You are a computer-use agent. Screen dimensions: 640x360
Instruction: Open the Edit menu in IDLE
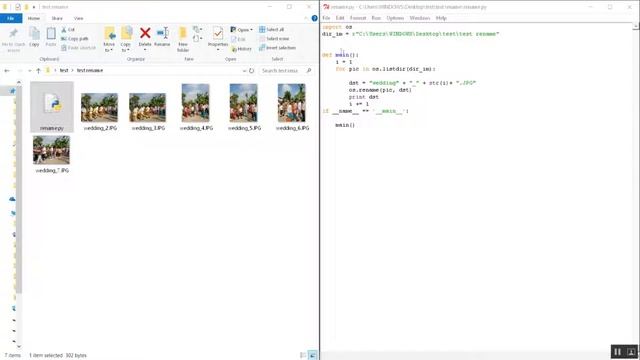(340, 18)
